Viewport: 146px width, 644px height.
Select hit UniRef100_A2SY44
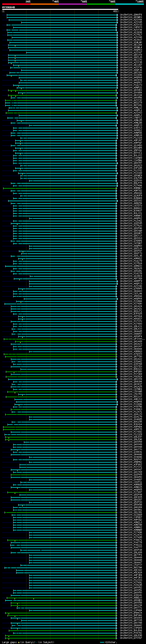(131, 20)
